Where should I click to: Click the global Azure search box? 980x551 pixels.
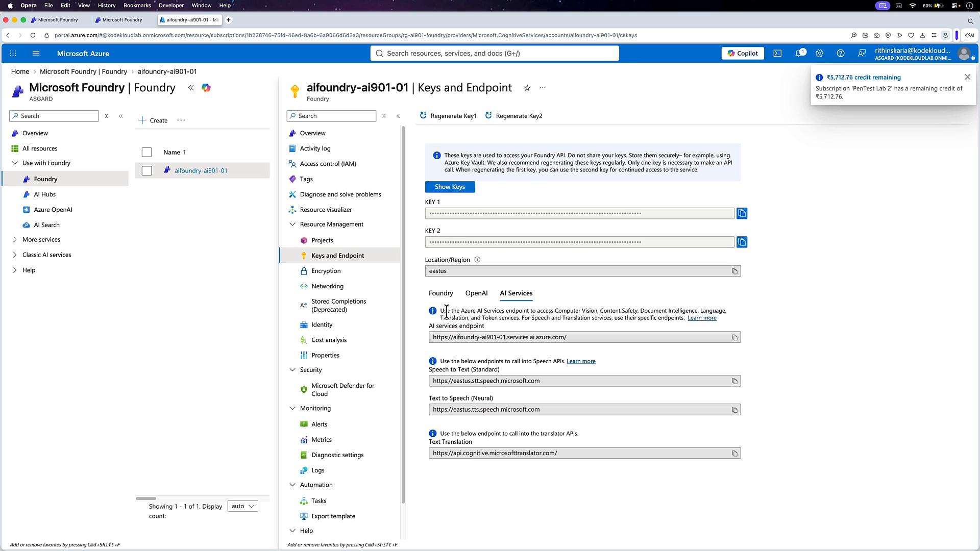click(x=495, y=53)
